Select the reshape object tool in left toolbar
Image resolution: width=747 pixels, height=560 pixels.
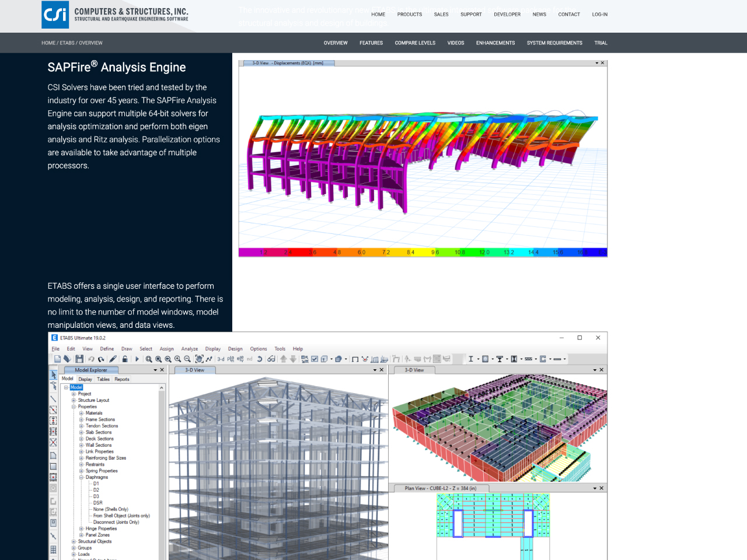click(53, 386)
